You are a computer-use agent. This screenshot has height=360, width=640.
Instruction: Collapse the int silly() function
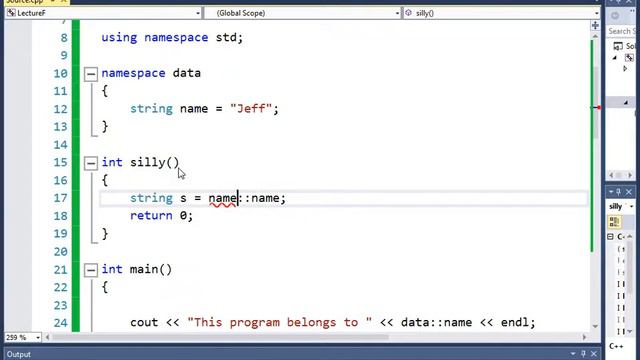(91, 163)
